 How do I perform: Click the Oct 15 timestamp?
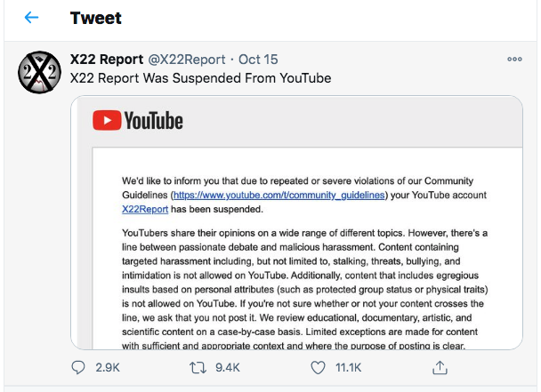coord(258,60)
